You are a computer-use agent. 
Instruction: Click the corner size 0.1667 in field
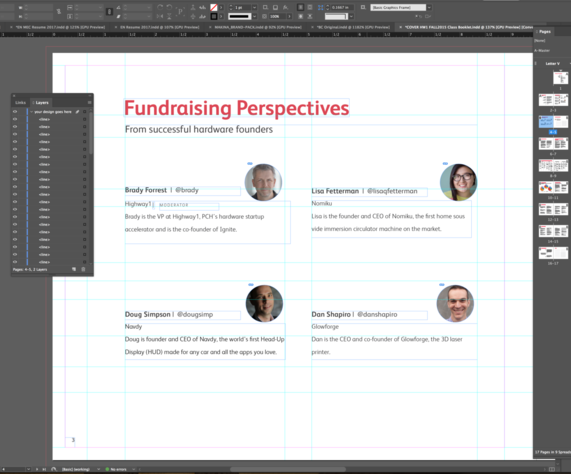[x=342, y=7]
